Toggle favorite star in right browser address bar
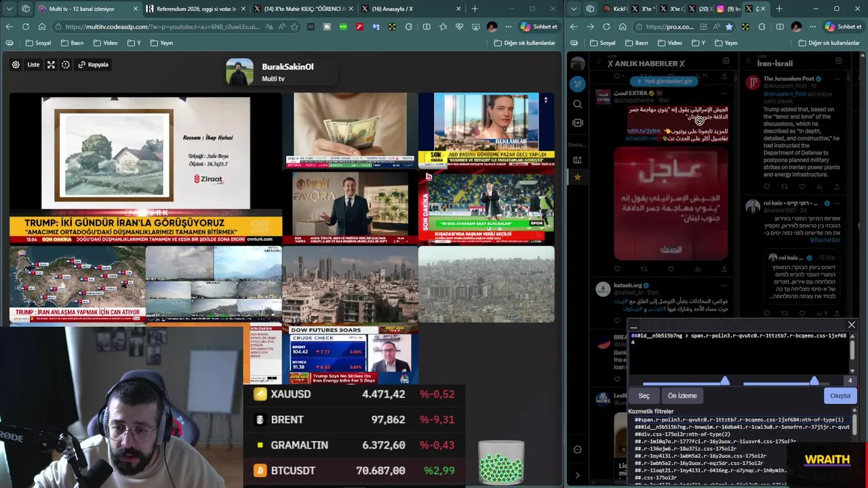Viewport: 868px width, 488px height. [729, 26]
